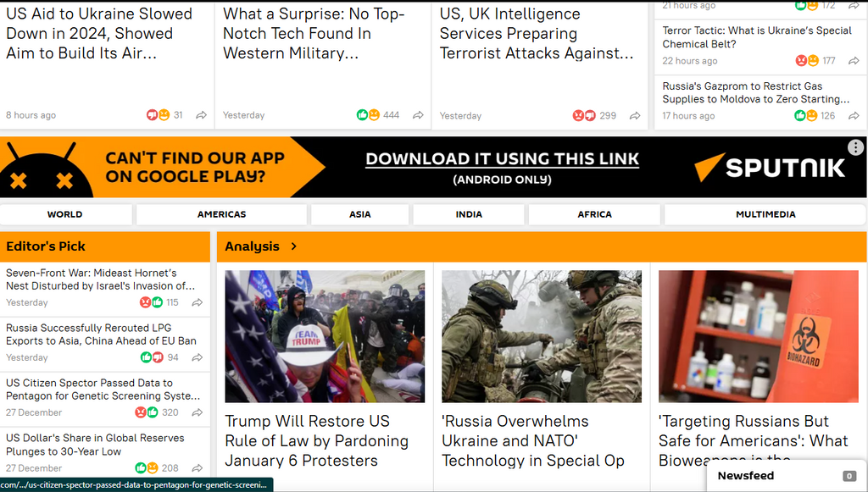868x492 pixels.
Task: Open the Newsfeed panel
Action: [786, 475]
